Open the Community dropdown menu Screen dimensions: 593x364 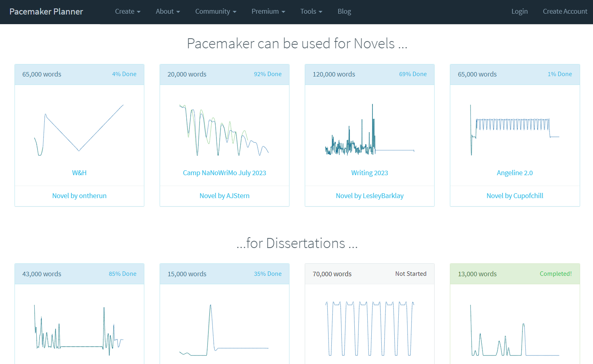click(216, 12)
